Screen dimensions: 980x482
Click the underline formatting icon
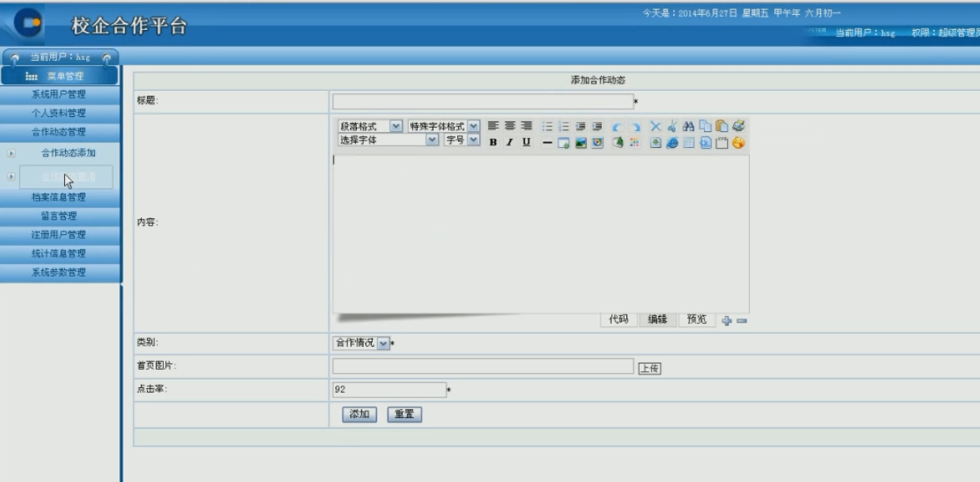(526, 142)
